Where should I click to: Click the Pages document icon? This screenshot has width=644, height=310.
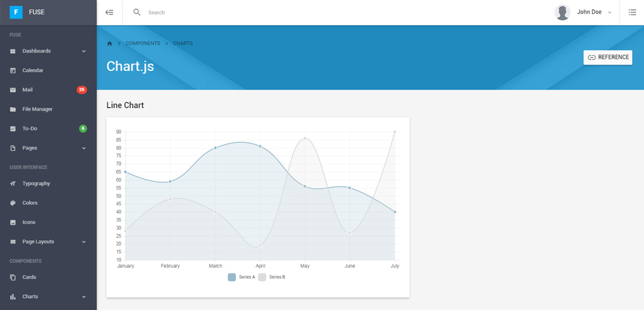(12, 148)
